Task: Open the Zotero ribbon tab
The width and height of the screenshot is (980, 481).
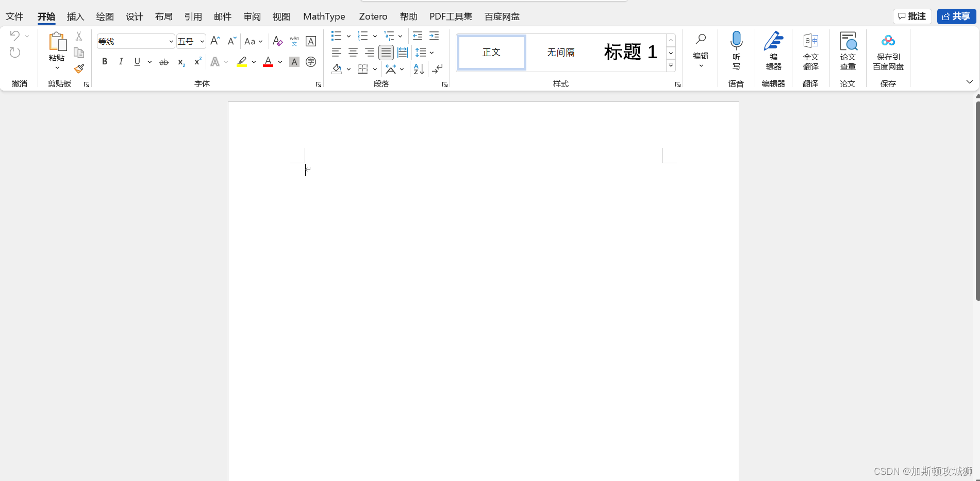Action: tap(373, 16)
